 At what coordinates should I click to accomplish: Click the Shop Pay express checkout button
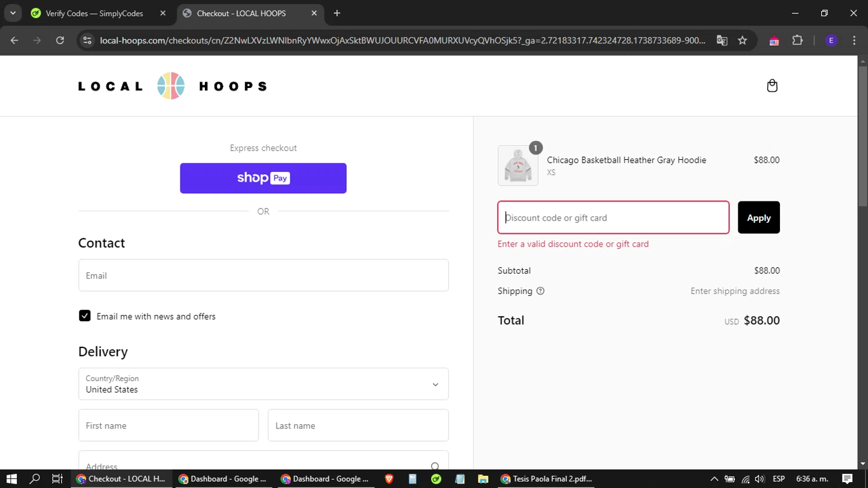(x=263, y=178)
